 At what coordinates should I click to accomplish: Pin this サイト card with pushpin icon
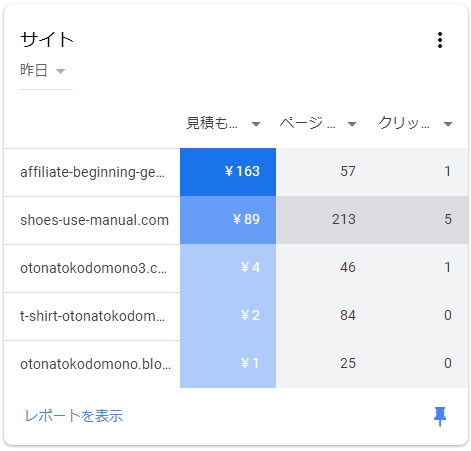point(440,416)
